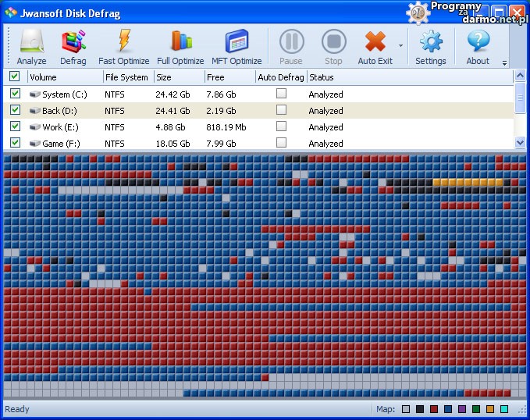Run Fast Optimize

coord(123,46)
